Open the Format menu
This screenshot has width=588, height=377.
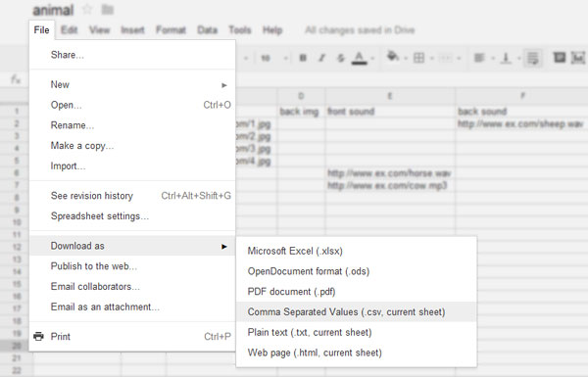point(171,30)
